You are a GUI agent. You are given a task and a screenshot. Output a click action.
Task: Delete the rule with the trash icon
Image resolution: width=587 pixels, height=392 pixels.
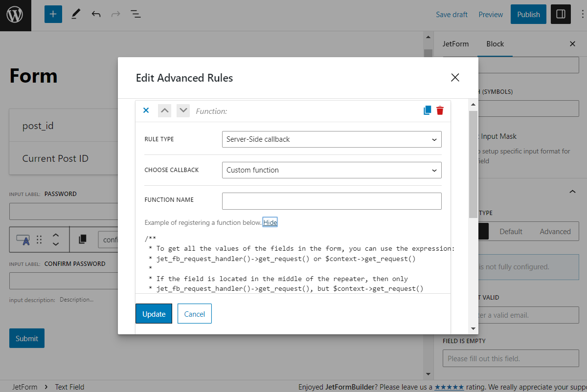pos(440,110)
